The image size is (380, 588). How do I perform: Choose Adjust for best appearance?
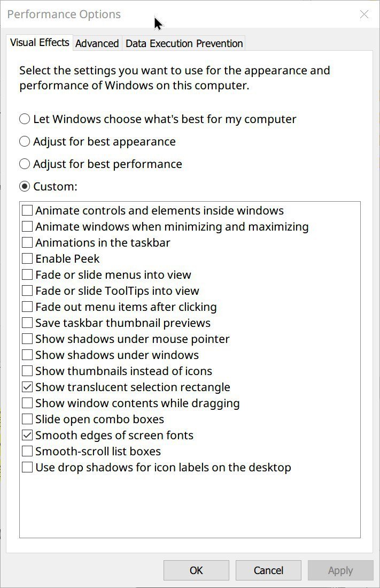[25, 141]
